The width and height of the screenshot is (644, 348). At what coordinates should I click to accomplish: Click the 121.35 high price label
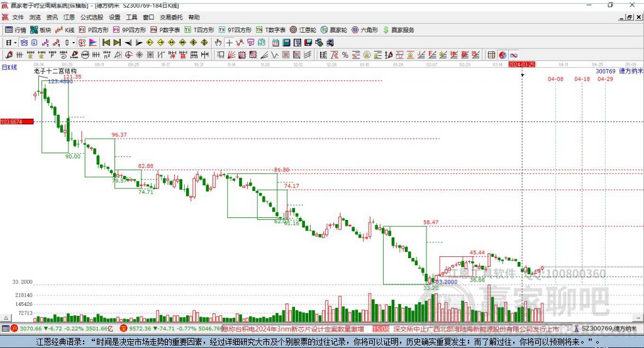pos(72,77)
